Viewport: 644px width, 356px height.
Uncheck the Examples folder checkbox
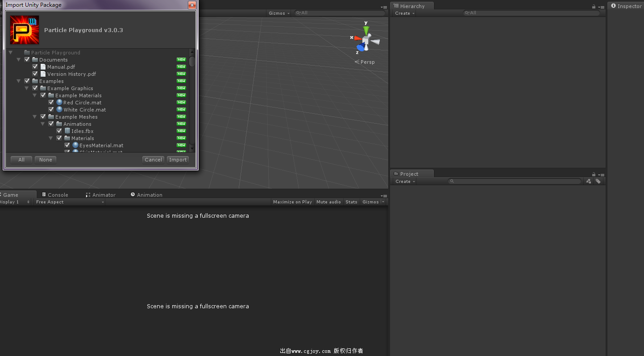pos(27,81)
